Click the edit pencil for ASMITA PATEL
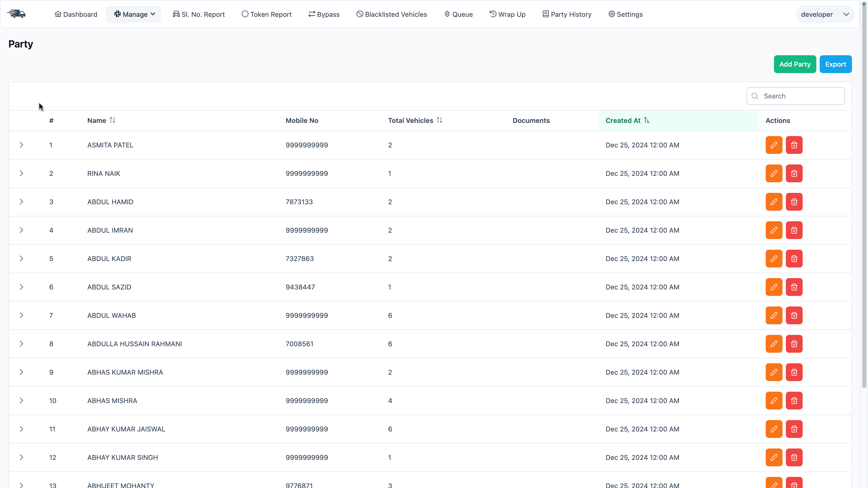 [774, 145]
